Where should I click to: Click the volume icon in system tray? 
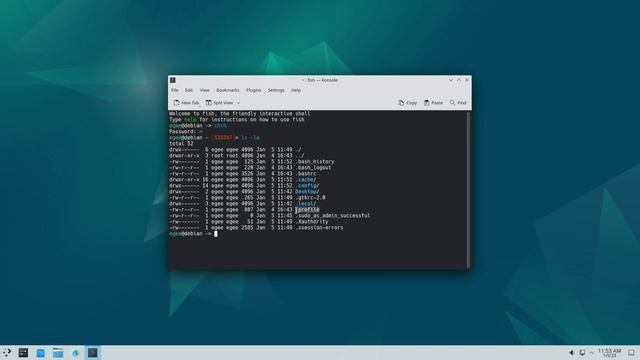[x=572, y=353]
